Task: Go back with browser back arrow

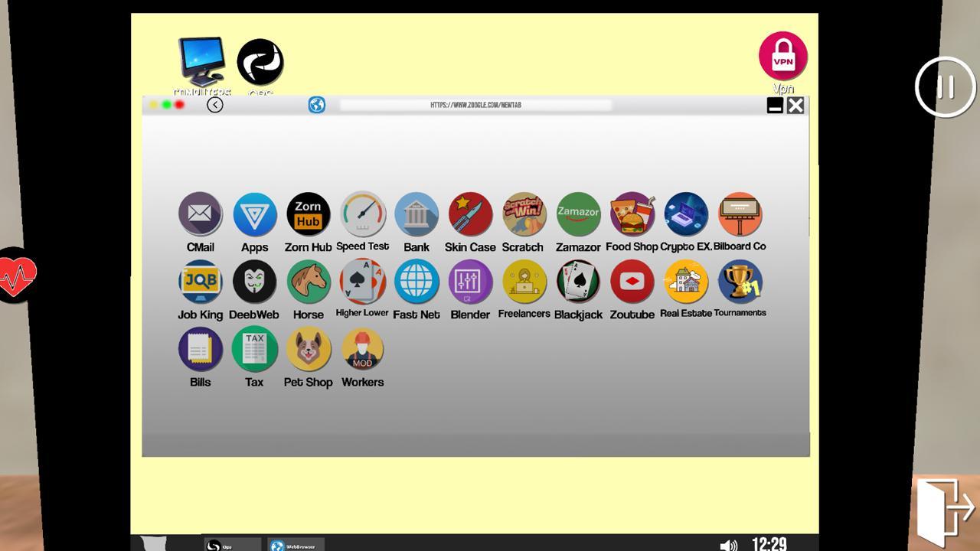Action: click(215, 105)
